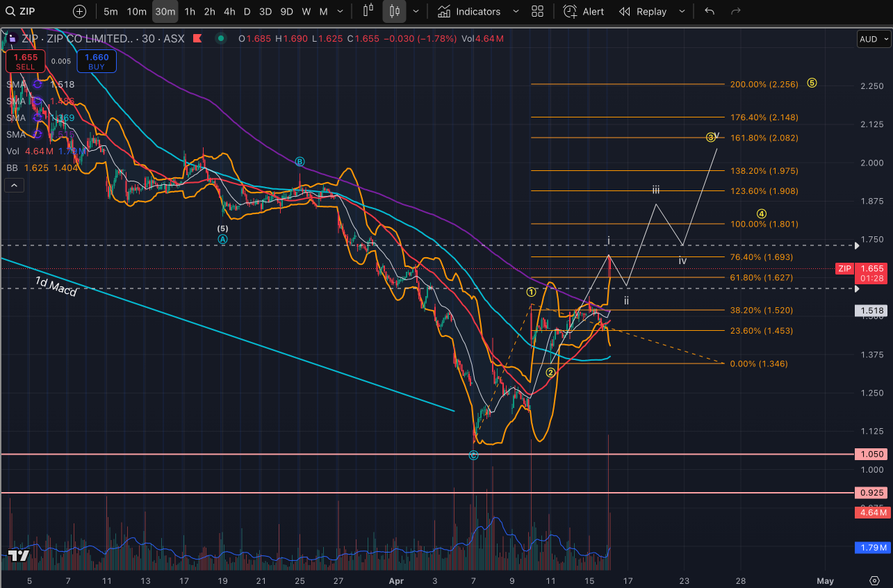This screenshot has width=893, height=588.
Task: Click the red flag next to ASX
Action: click(197, 39)
